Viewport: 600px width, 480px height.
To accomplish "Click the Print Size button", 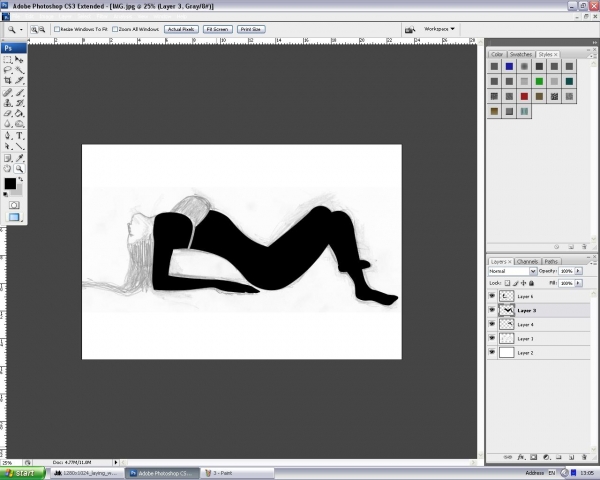I will (x=251, y=29).
